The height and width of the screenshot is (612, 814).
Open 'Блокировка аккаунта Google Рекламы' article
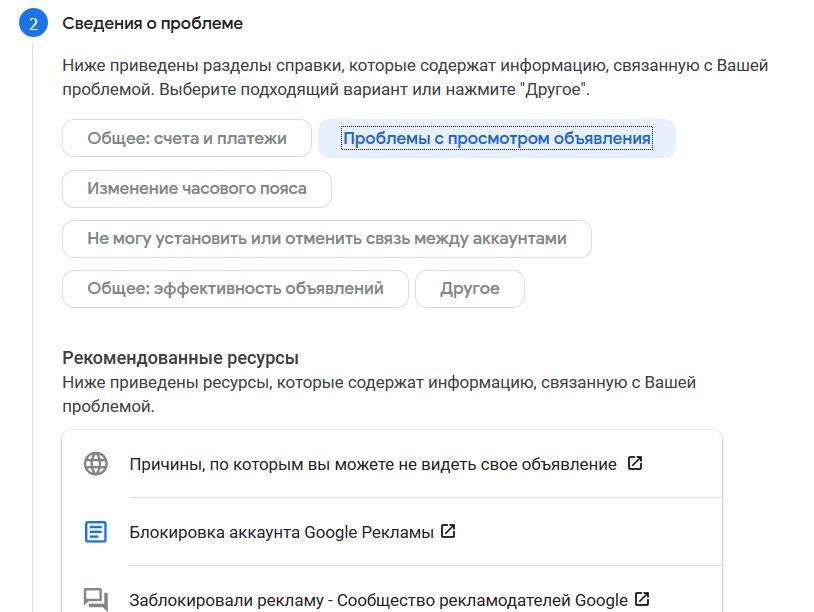(281, 532)
